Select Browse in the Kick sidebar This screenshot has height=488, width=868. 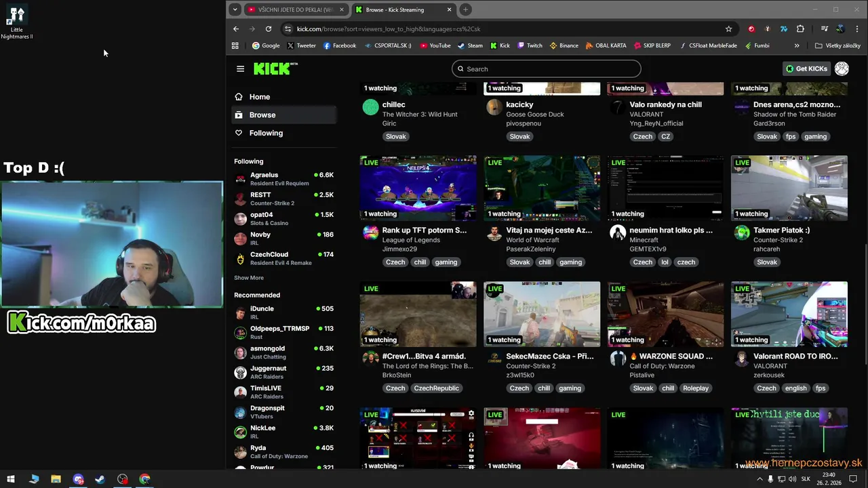point(283,115)
